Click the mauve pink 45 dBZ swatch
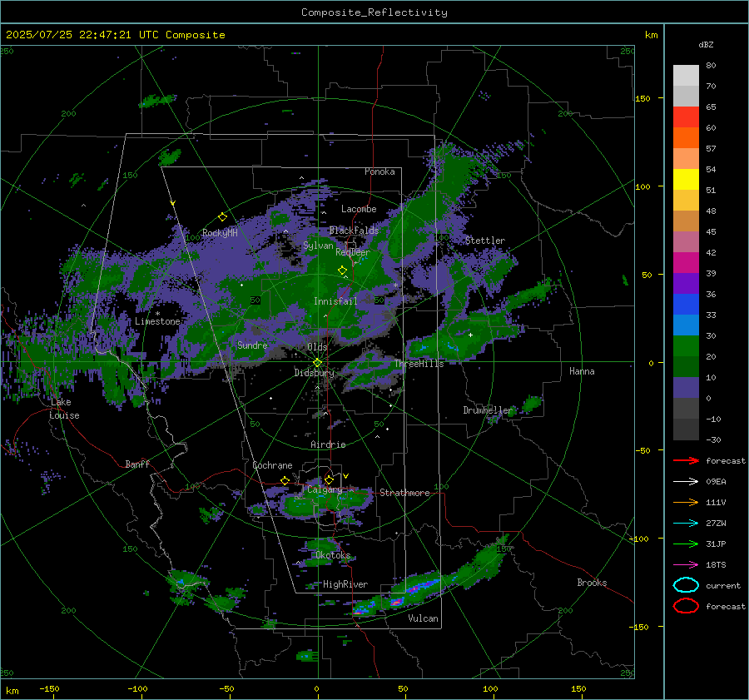749x700 pixels. pyautogui.click(x=686, y=241)
